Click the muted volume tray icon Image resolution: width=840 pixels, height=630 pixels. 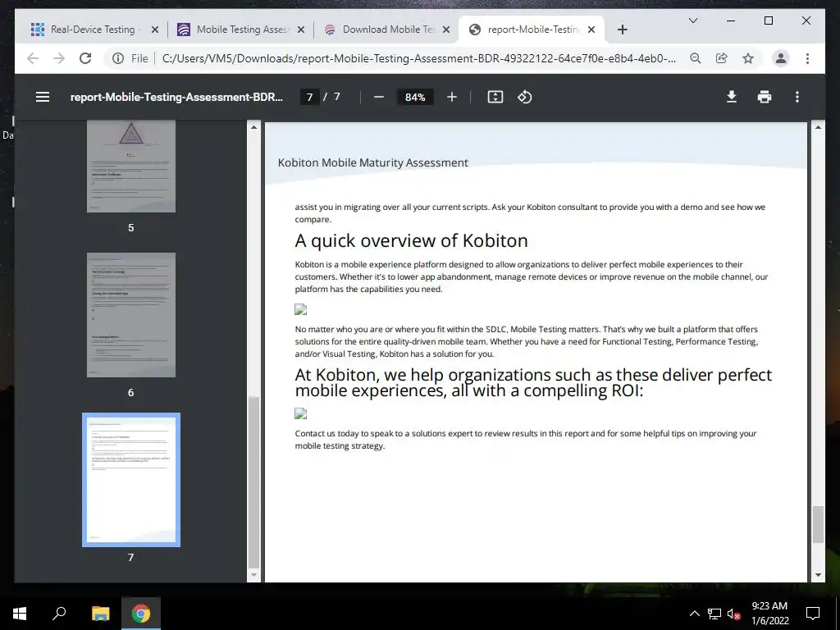coord(733,614)
